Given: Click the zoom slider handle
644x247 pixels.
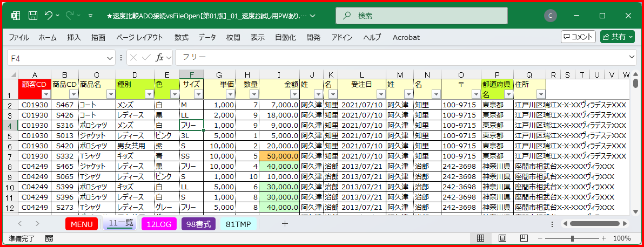Looking at the screenshot, I should [573, 238].
